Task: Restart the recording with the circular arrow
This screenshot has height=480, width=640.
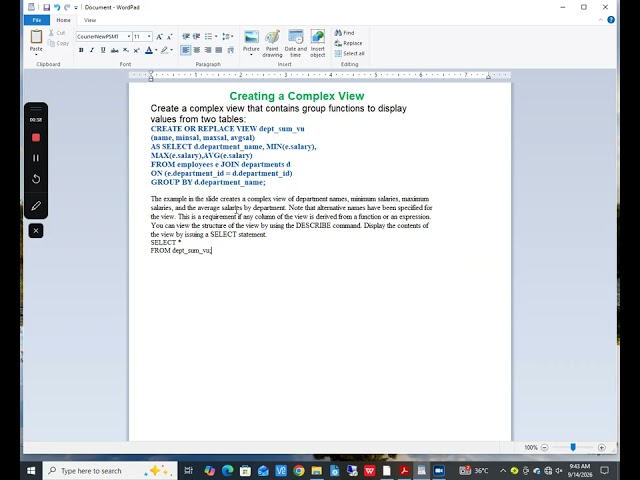Action: [x=36, y=179]
